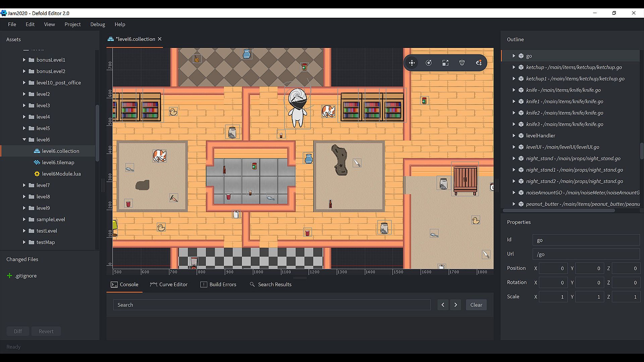
Task: Toggle perspective camera cube icon
Action: (462, 63)
